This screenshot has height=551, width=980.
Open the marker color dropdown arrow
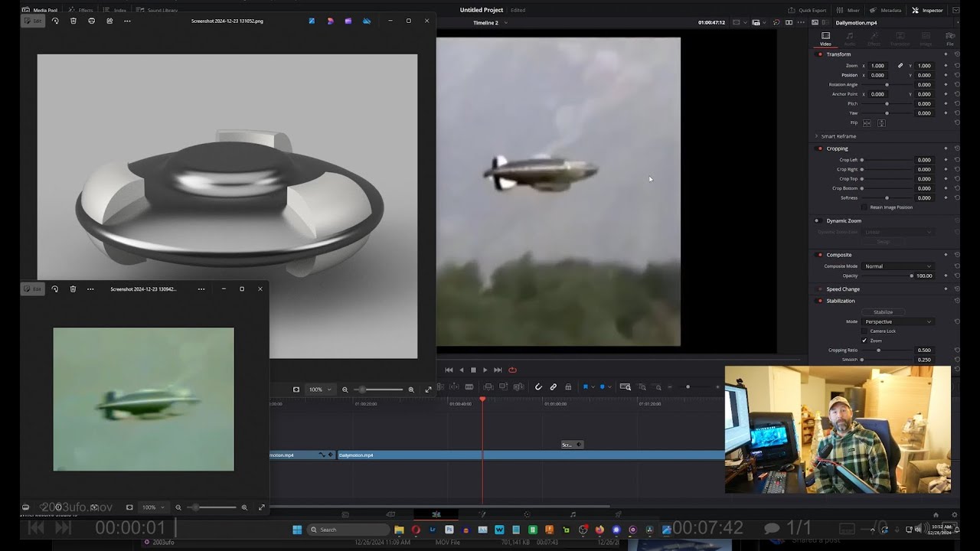click(x=610, y=387)
